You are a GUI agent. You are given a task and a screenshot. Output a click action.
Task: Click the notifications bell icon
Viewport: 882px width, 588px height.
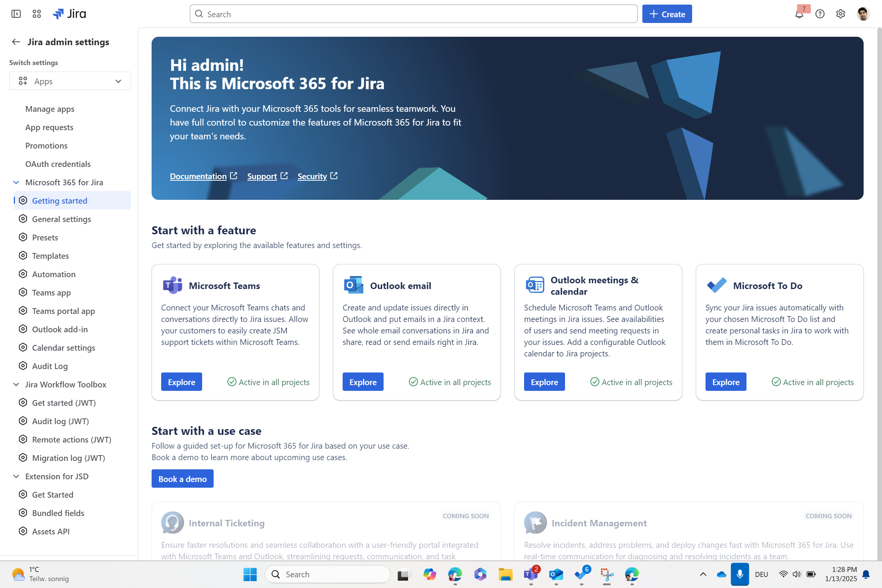click(x=799, y=14)
